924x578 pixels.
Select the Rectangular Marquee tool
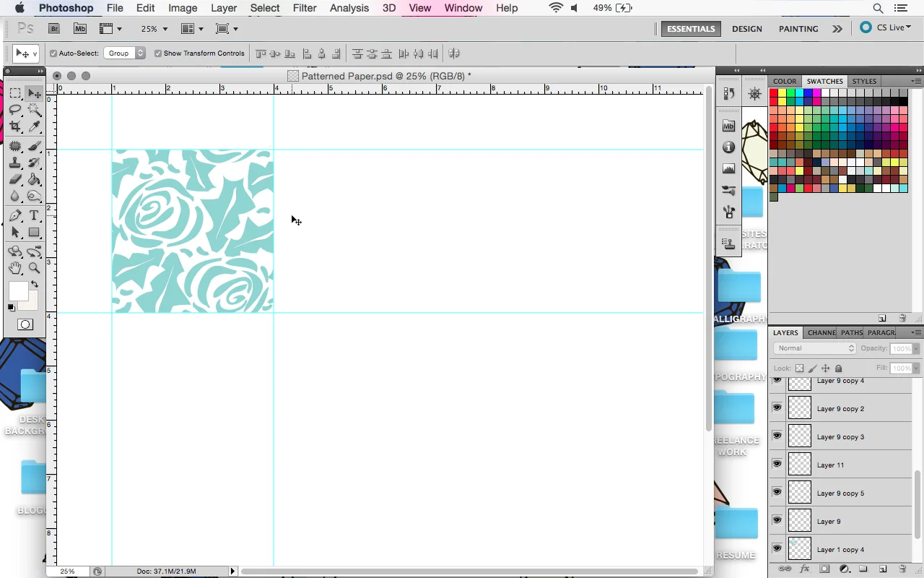[15, 94]
